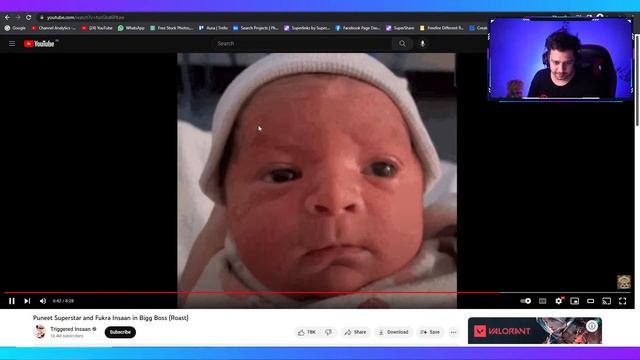Click the Triggered Insaan channel name
Viewport: 640px width, 360px height.
[x=71, y=329]
